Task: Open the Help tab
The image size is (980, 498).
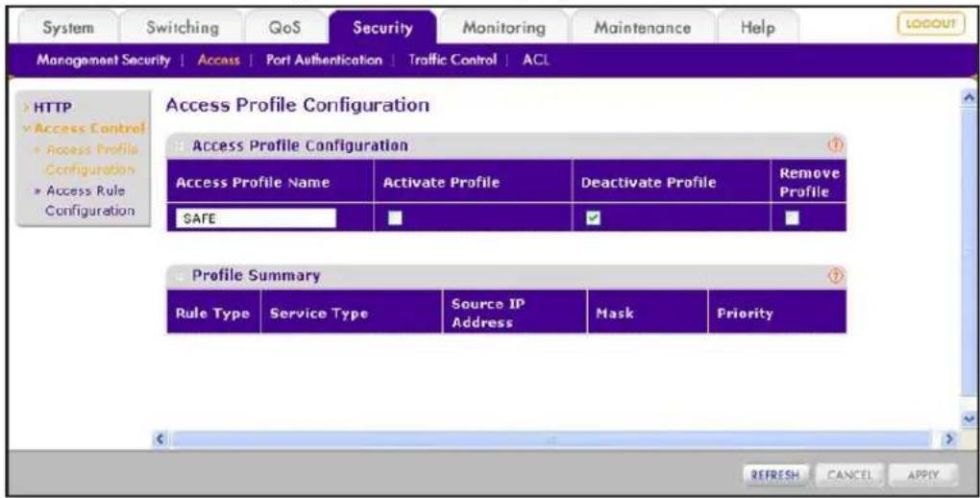Action: (x=758, y=28)
